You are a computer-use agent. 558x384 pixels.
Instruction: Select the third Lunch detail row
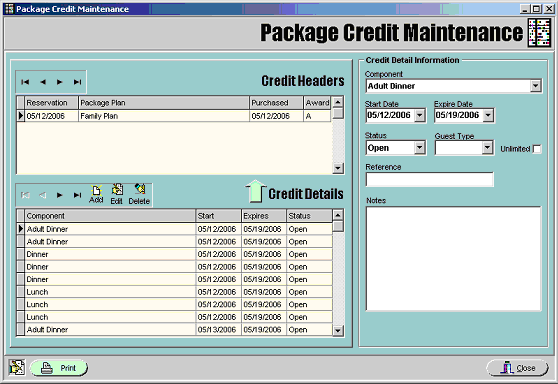(x=175, y=317)
